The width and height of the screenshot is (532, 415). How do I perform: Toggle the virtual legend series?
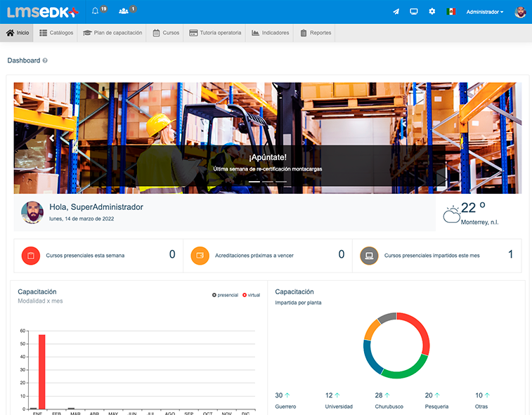(251, 295)
